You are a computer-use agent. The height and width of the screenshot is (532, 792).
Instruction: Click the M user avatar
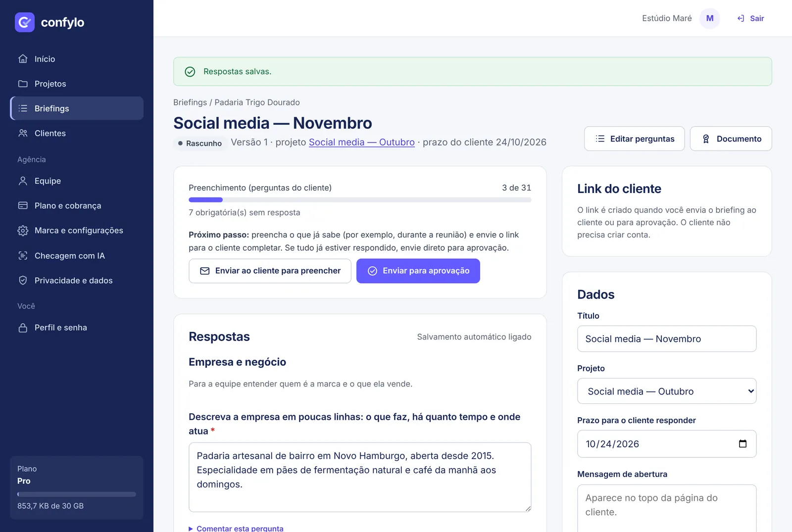710,18
